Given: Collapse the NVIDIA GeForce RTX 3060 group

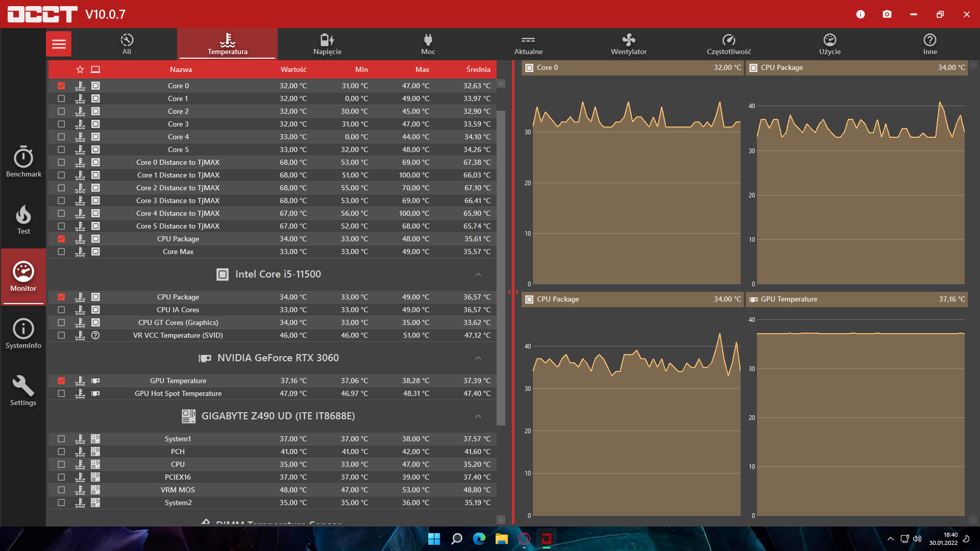Looking at the screenshot, I should coord(478,358).
